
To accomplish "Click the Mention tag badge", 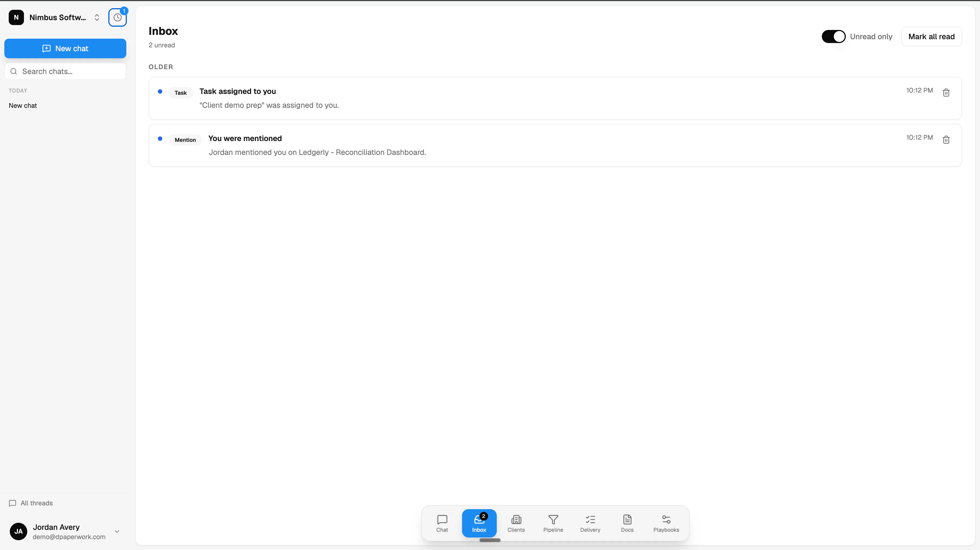I will coord(185,140).
